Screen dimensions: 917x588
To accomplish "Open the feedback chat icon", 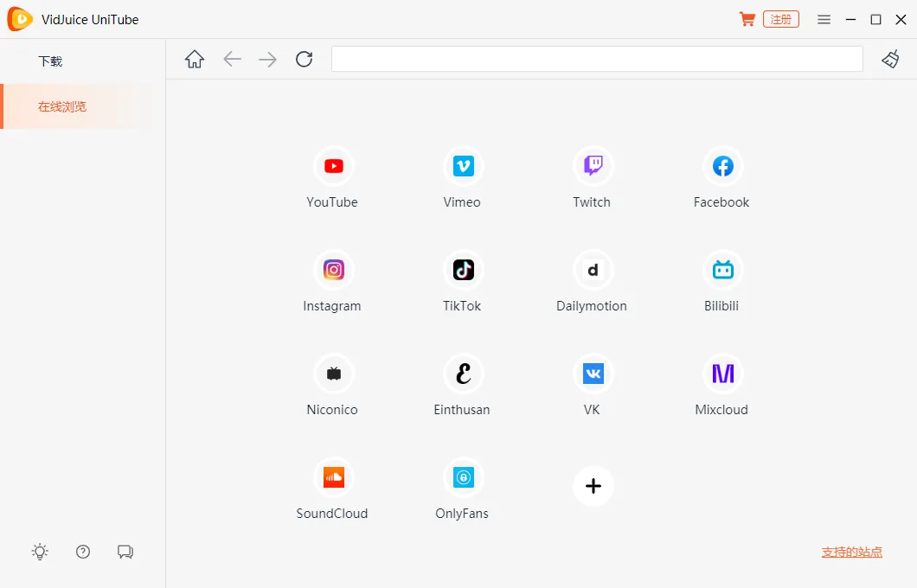I will (x=125, y=552).
